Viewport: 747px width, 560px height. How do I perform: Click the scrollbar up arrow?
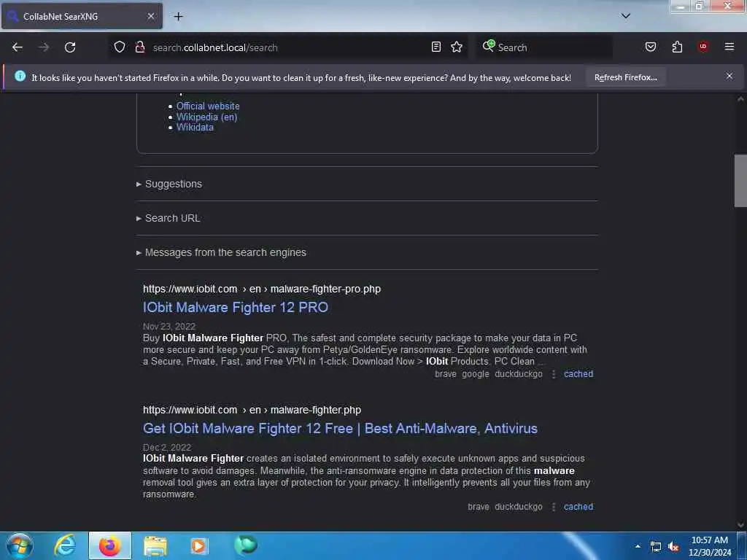coord(740,99)
